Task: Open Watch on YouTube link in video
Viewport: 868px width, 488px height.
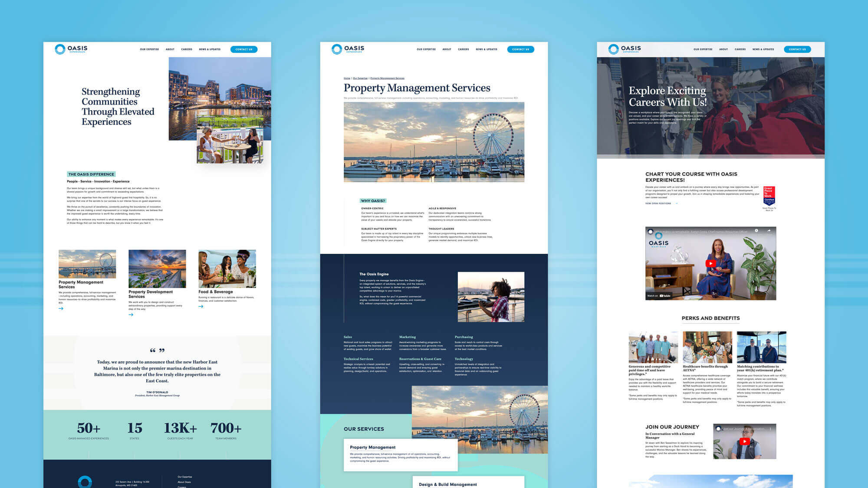Action: (659, 296)
